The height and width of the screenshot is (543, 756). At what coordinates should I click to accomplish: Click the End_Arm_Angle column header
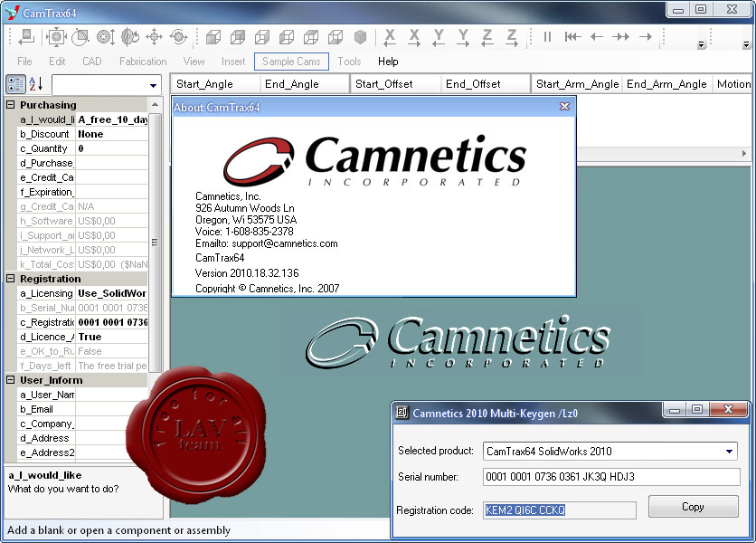pos(666,84)
